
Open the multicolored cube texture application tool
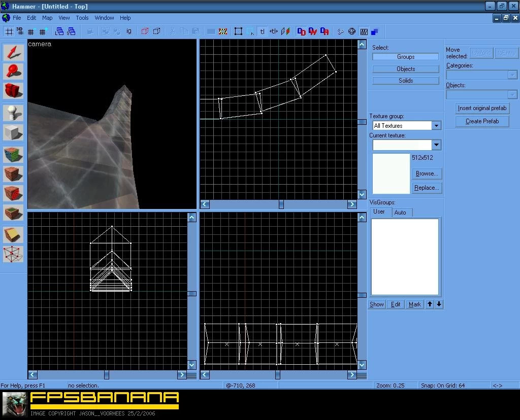[x=13, y=155]
